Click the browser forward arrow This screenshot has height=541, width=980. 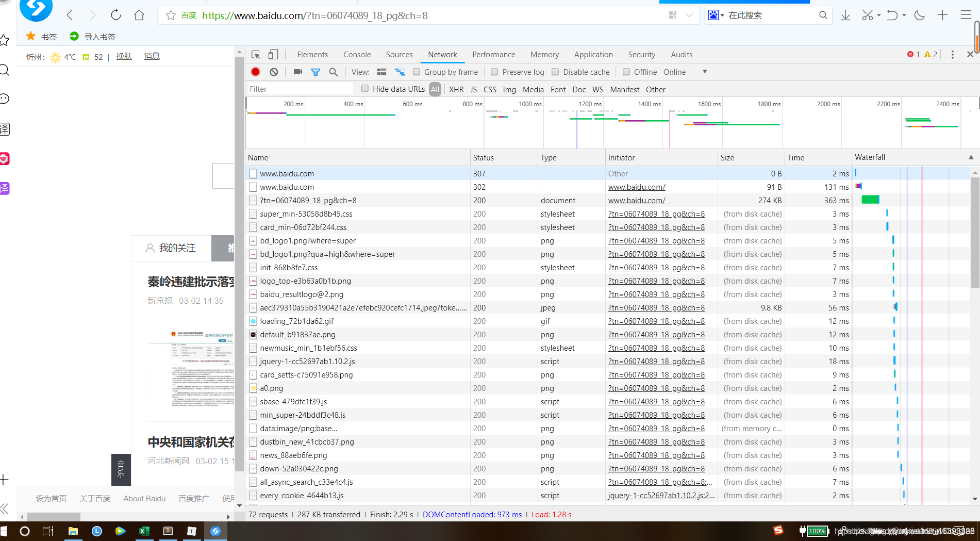[x=93, y=15]
